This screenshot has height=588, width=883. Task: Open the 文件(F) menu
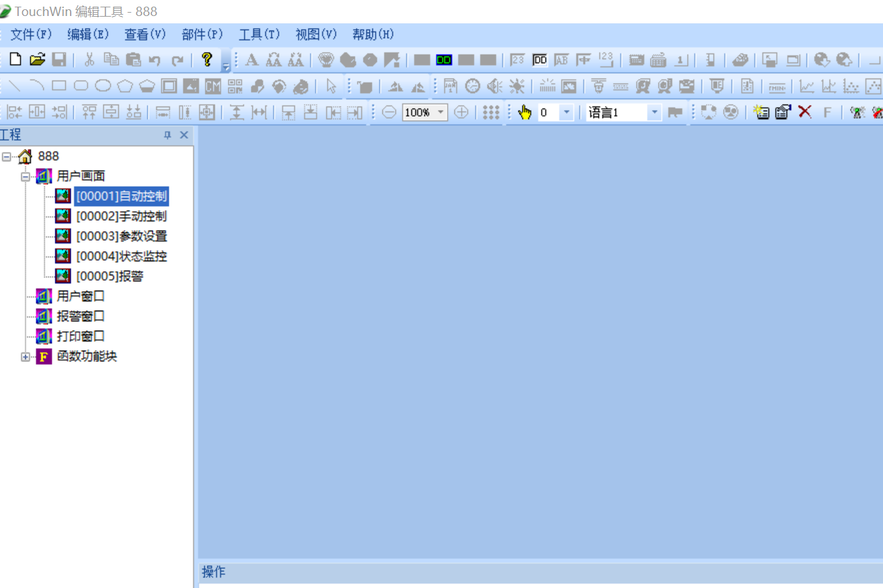(x=31, y=35)
